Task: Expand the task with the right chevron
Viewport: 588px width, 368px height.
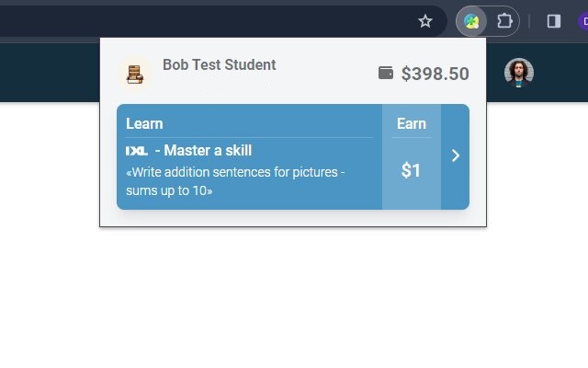Action: pos(455,156)
